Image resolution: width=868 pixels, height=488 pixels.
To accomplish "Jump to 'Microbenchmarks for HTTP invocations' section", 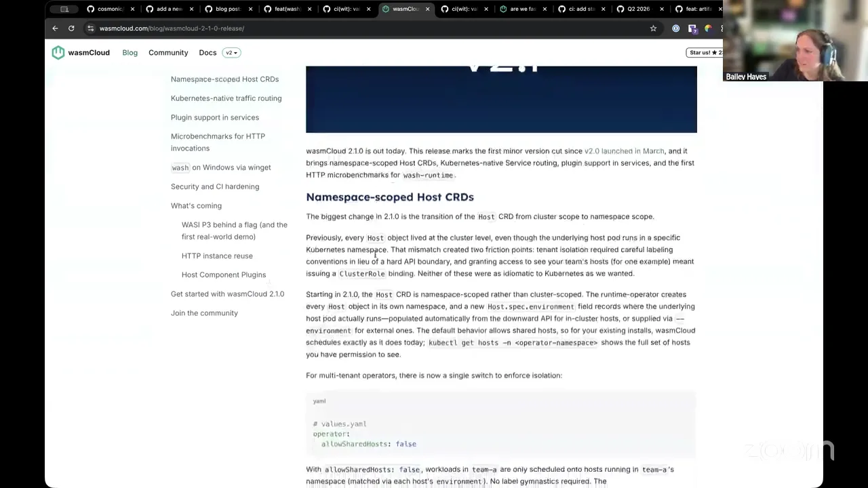I will coord(218,142).
